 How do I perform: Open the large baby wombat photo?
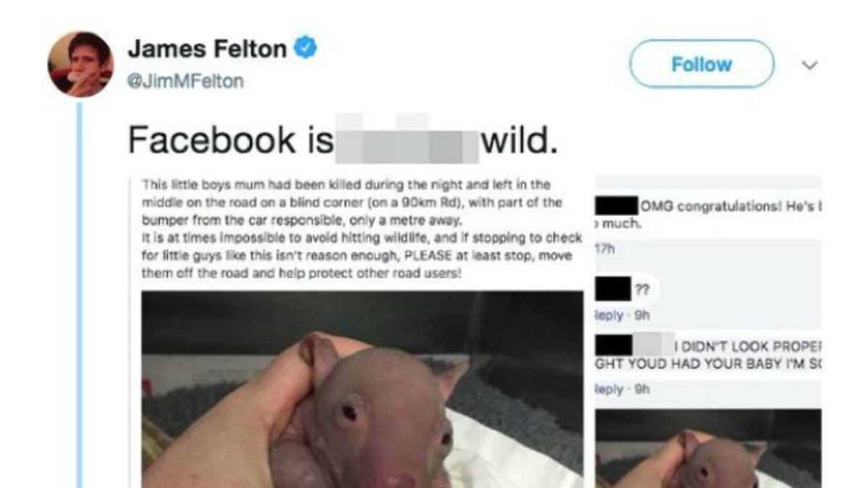click(362, 389)
